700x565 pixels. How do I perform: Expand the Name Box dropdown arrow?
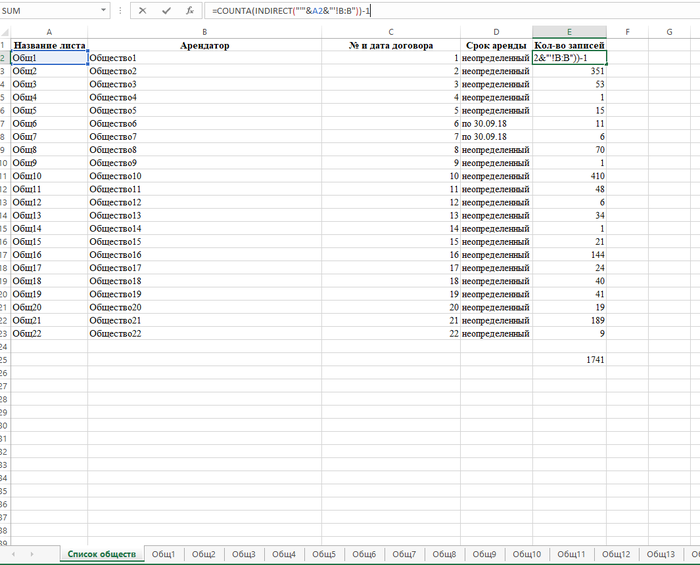[104, 10]
